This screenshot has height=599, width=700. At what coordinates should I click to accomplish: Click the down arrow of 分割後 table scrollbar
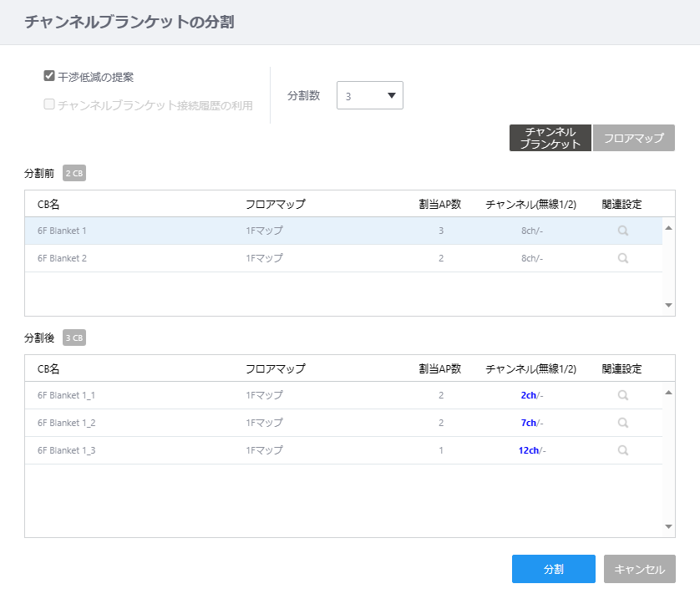[668, 526]
